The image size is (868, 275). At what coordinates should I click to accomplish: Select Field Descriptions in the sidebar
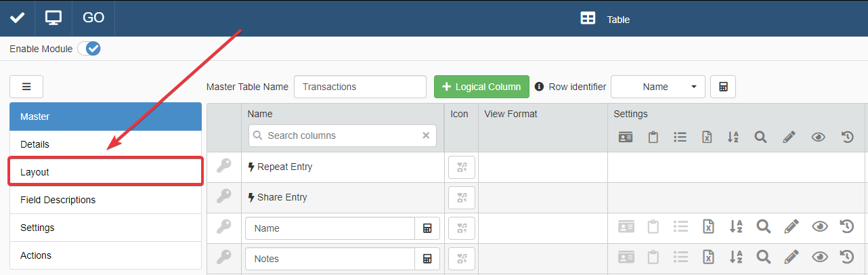tap(105, 200)
